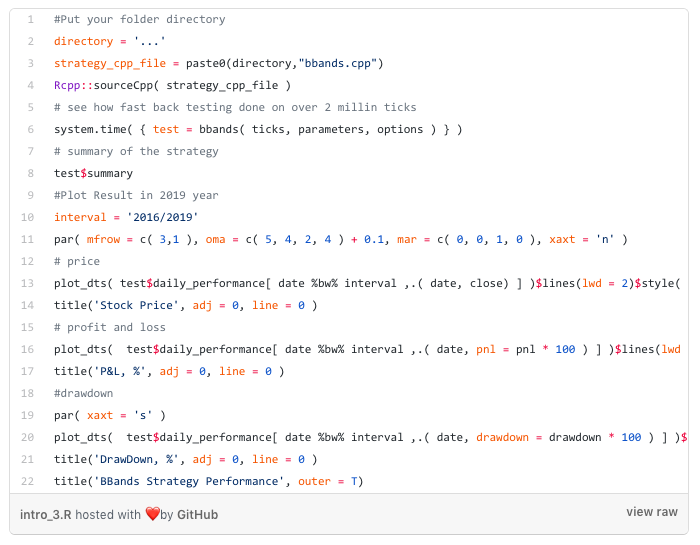Click the 'BBands Strategy Performance' string
The width and height of the screenshot is (700, 545).
189,481
